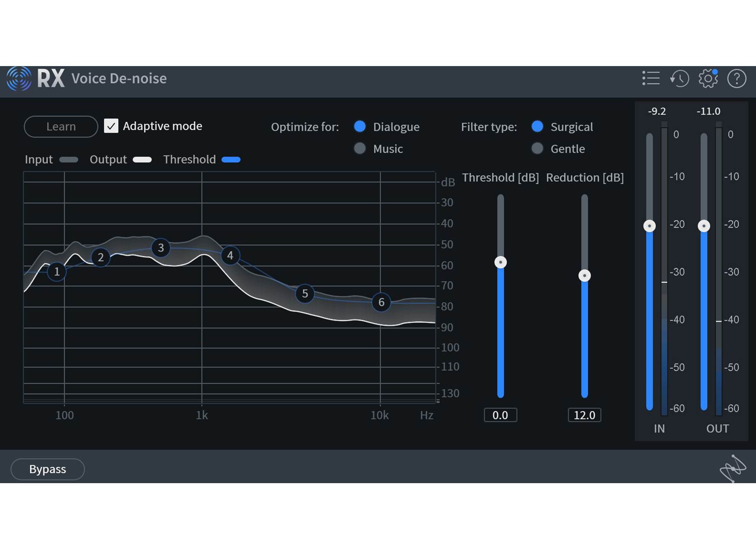Click threshold curve node 1
Viewport: 756px width, 550px height.
(x=57, y=272)
